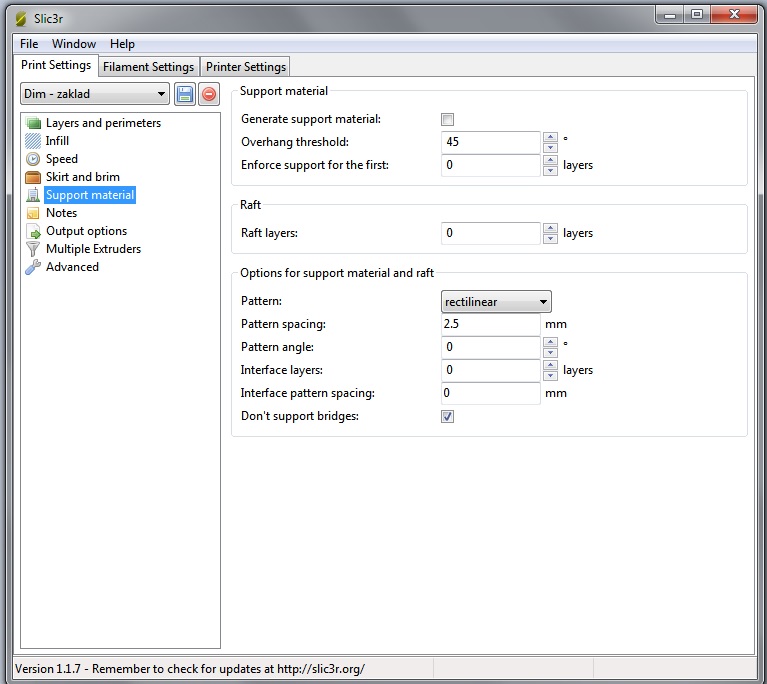
Task: Select Multiple Extruders page
Action: [93, 249]
